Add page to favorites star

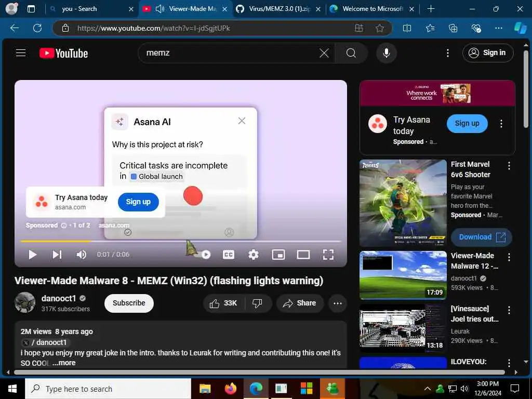(380, 28)
